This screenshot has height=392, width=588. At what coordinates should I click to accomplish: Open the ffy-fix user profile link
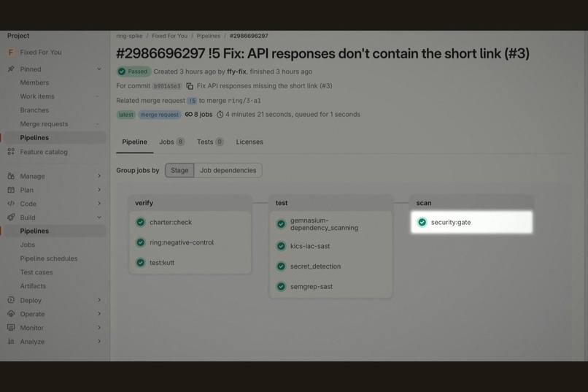point(236,72)
